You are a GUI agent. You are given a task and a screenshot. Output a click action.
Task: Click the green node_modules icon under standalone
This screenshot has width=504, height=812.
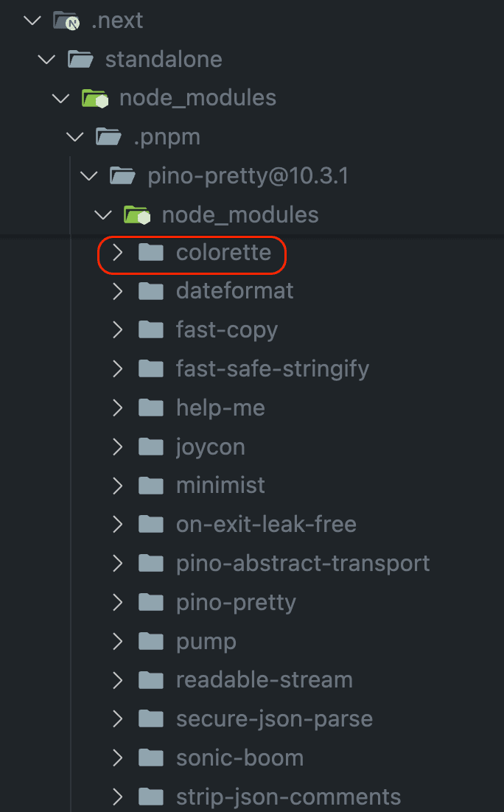94,98
